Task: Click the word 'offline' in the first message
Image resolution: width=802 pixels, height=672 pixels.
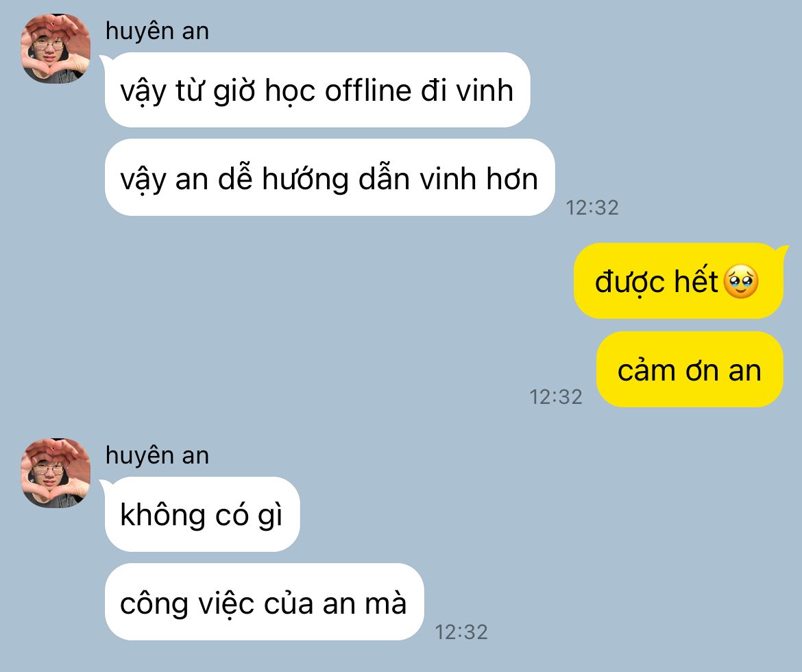Action: click(368, 91)
